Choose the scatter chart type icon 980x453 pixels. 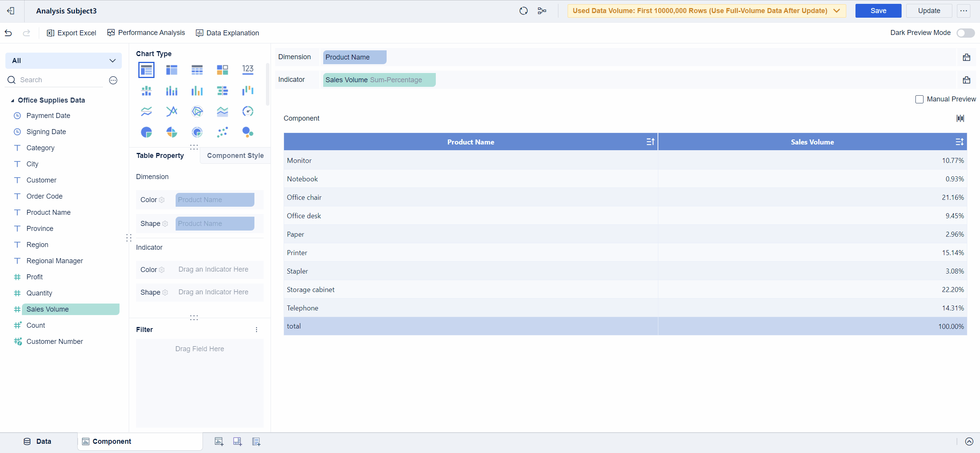point(222,132)
